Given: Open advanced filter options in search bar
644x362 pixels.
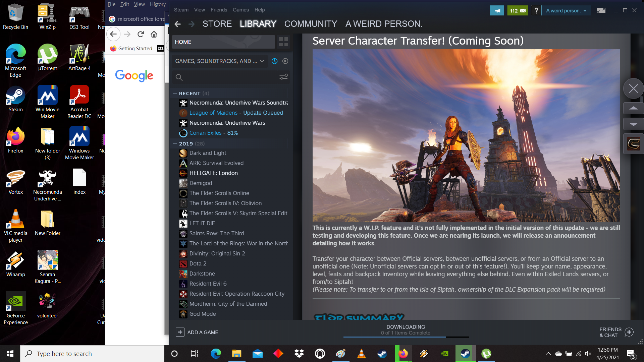Looking at the screenshot, I should [x=283, y=77].
